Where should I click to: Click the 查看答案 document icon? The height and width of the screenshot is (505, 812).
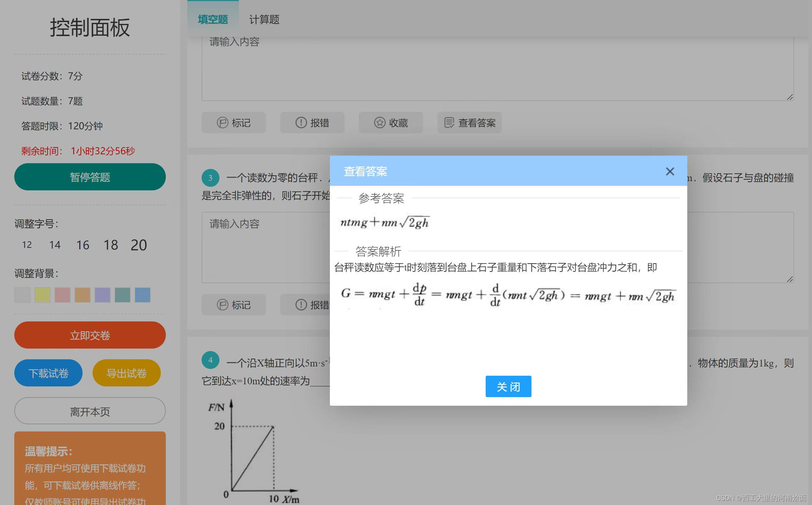(x=449, y=123)
